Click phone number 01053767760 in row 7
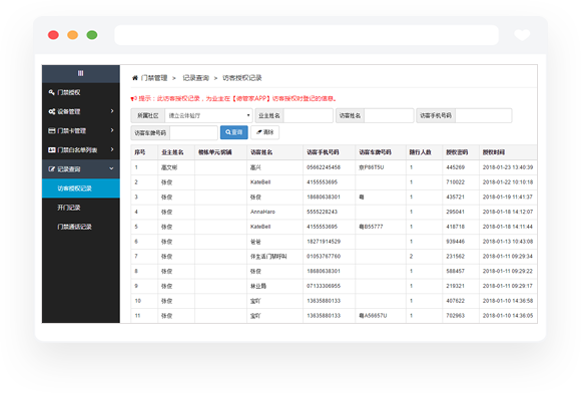This screenshot has height=393, width=581. [323, 256]
